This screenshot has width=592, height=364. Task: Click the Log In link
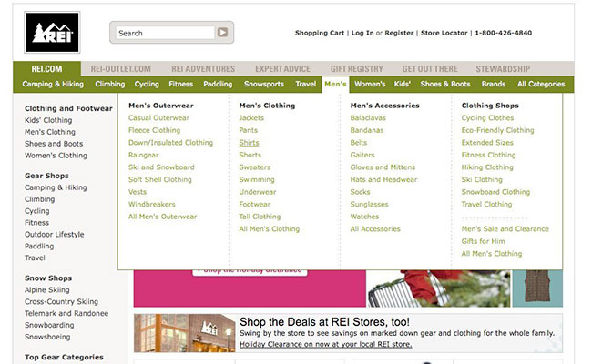click(362, 33)
